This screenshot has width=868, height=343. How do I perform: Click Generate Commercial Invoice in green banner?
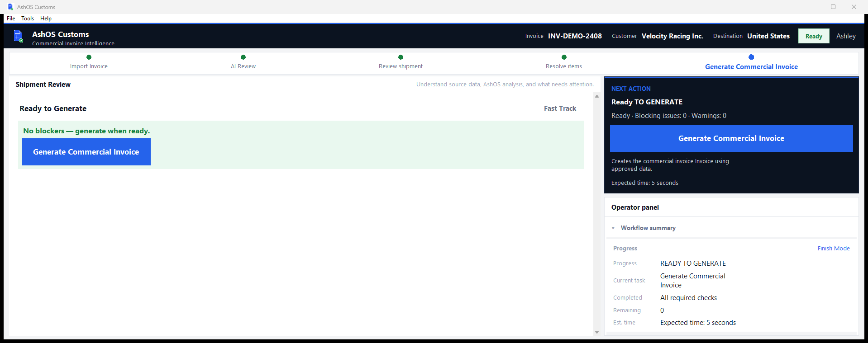pyautogui.click(x=86, y=152)
